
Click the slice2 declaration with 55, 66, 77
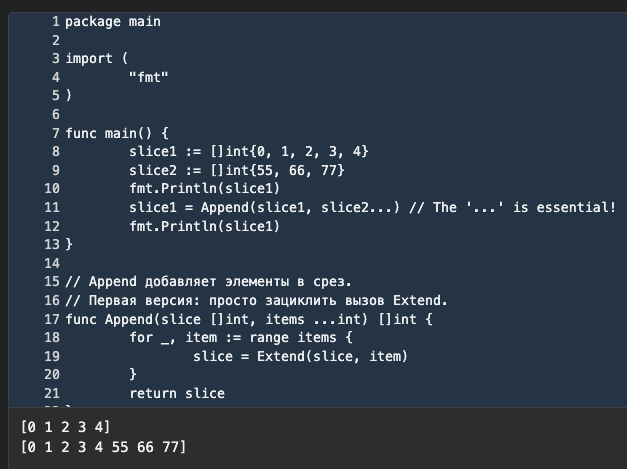236,170
